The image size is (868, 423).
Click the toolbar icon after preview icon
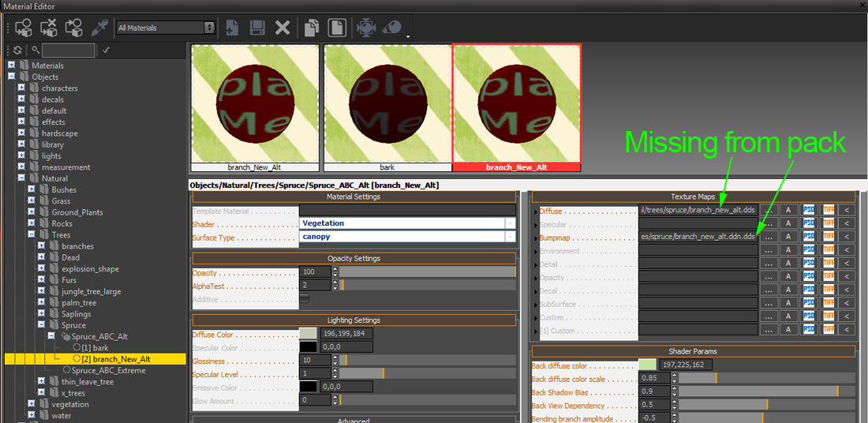tap(392, 27)
